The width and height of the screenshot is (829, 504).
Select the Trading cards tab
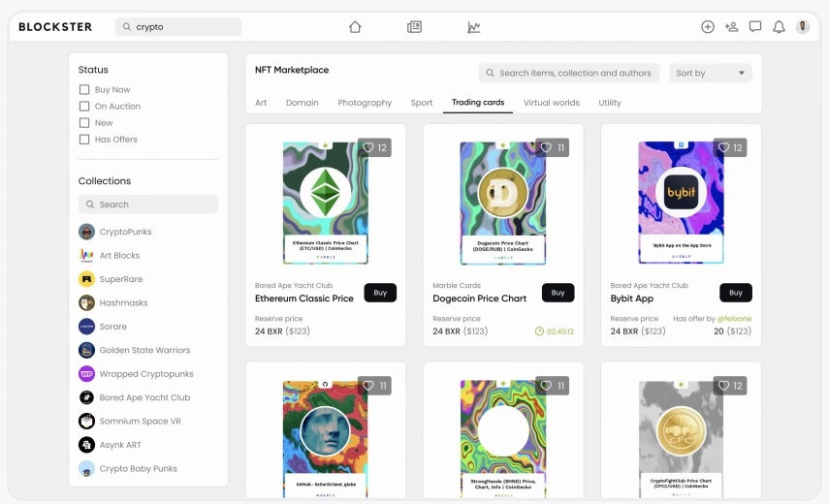click(478, 102)
